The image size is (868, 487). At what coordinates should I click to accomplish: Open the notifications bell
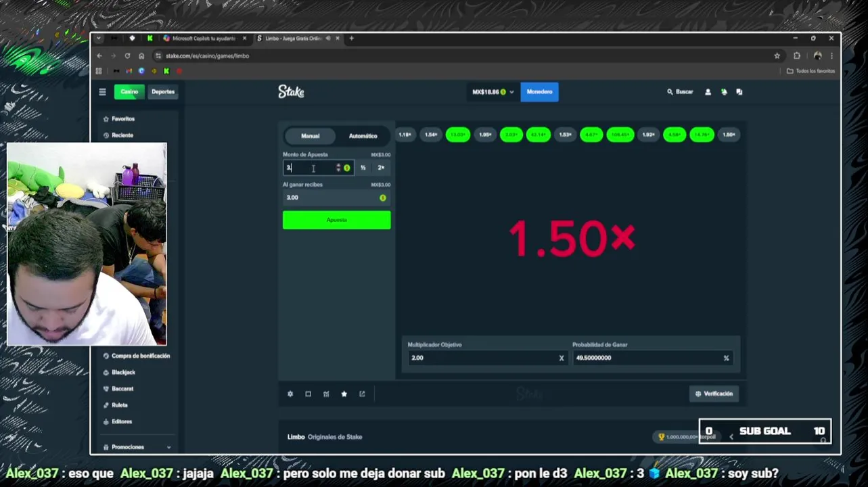pos(724,92)
